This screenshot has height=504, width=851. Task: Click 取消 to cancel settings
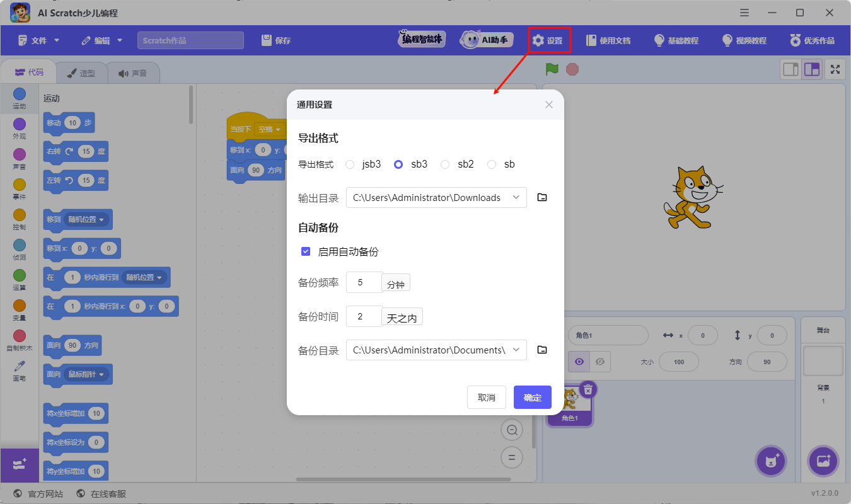point(486,397)
